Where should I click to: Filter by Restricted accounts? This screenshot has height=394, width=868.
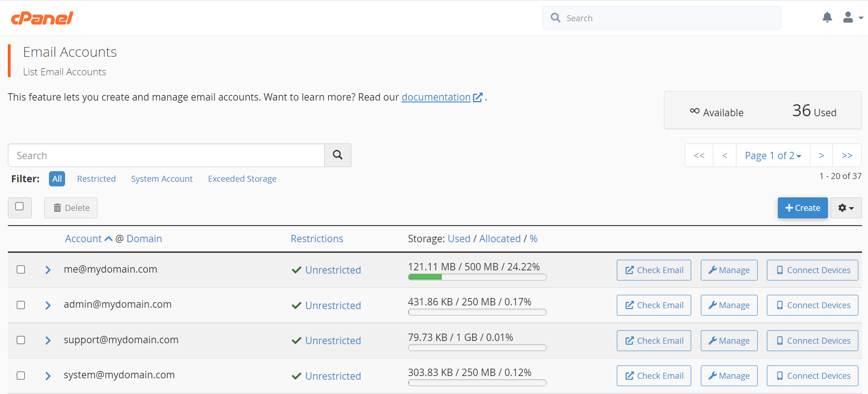click(x=96, y=179)
